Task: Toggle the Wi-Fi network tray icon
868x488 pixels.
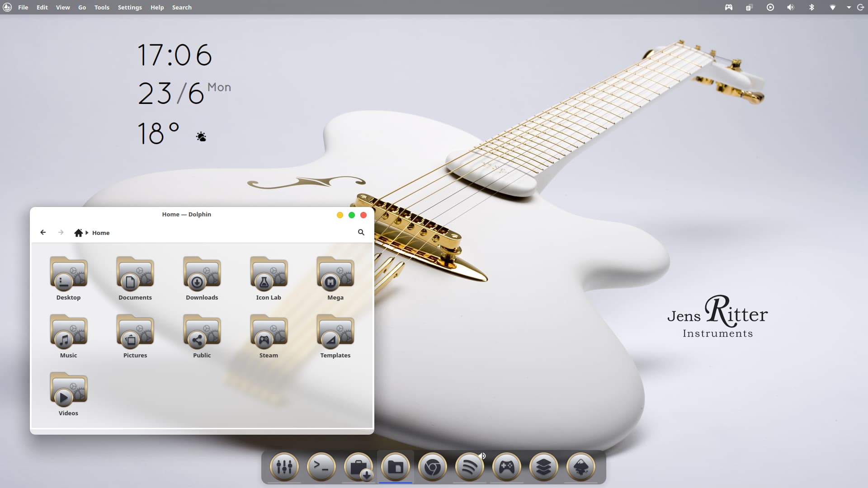Action: (832, 7)
